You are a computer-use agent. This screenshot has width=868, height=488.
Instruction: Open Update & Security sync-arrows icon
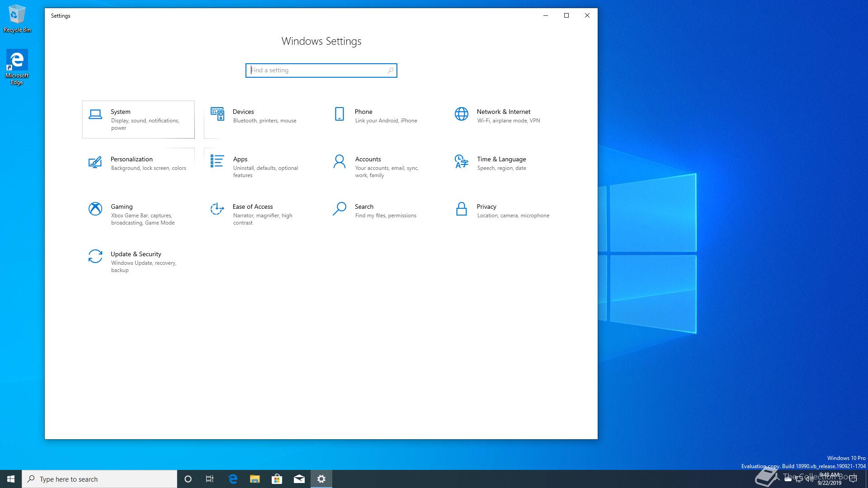pyautogui.click(x=95, y=256)
